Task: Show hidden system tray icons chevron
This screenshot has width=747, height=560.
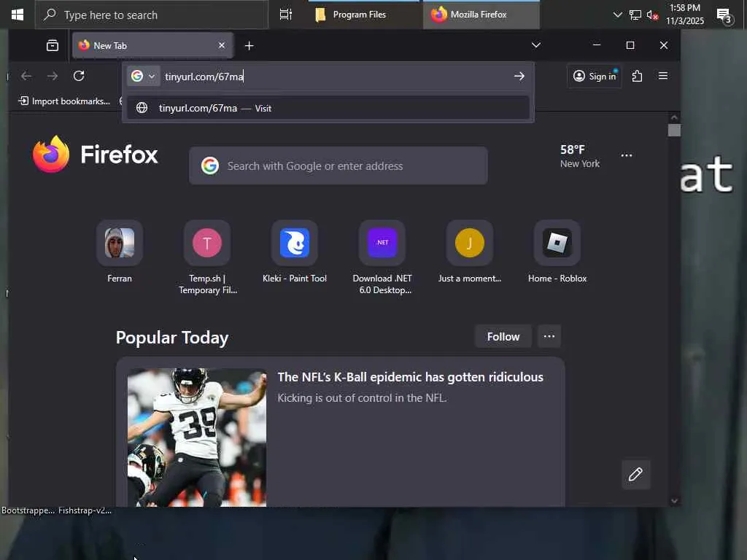Action: 617,15
